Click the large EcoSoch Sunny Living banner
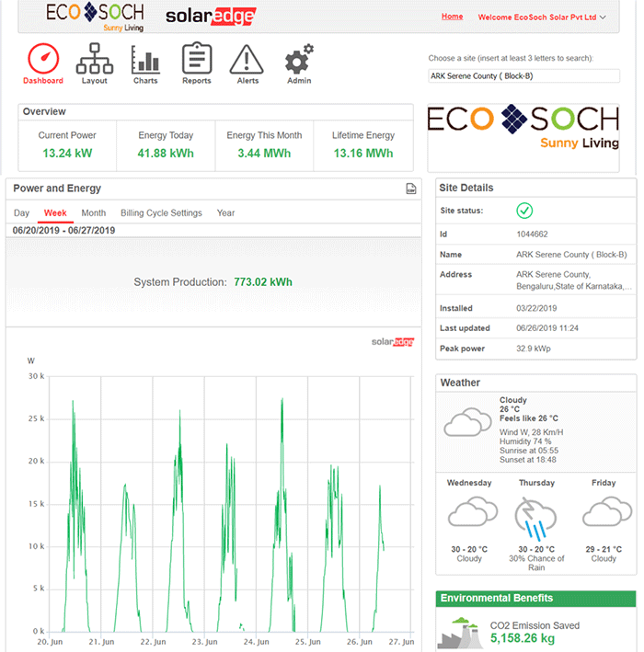The width and height of the screenshot is (644, 652). [x=523, y=127]
